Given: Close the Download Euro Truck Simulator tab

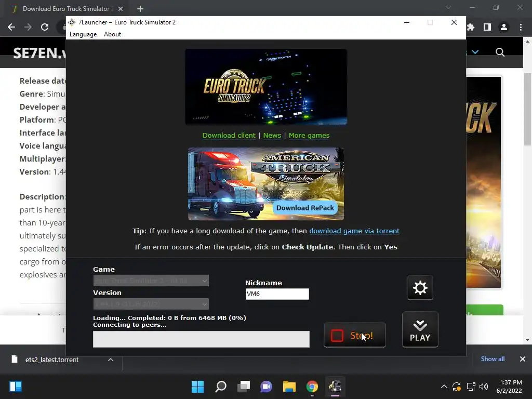Looking at the screenshot, I should (x=120, y=9).
